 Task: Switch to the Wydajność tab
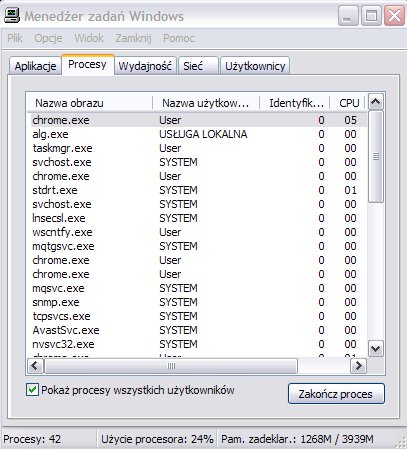click(145, 66)
